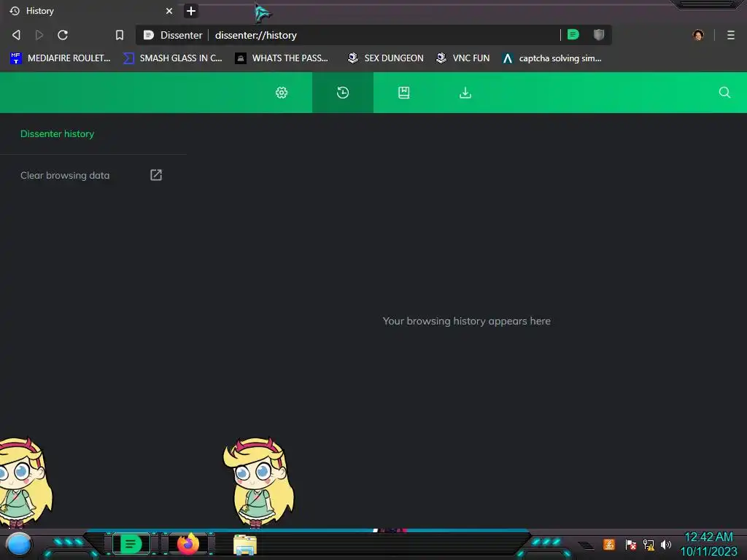This screenshot has width=747, height=560.
Task: Search history with the magnifier icon
Action: click(x=724, y=93)
